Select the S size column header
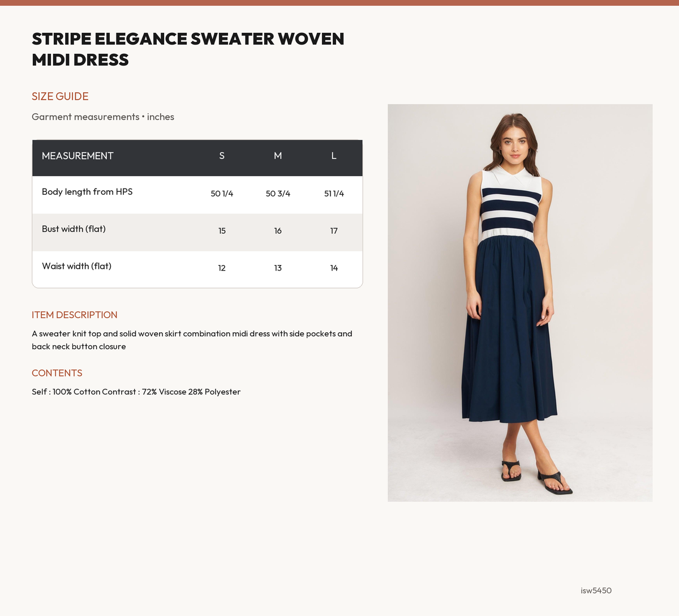The width and height of the screenshot is (679, 616). pos(222,156)
